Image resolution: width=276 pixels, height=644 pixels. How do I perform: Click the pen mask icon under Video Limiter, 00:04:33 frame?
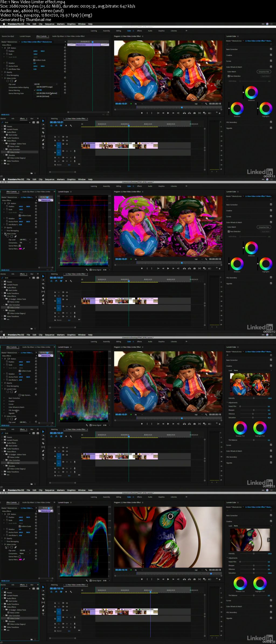tap(15, 547)
